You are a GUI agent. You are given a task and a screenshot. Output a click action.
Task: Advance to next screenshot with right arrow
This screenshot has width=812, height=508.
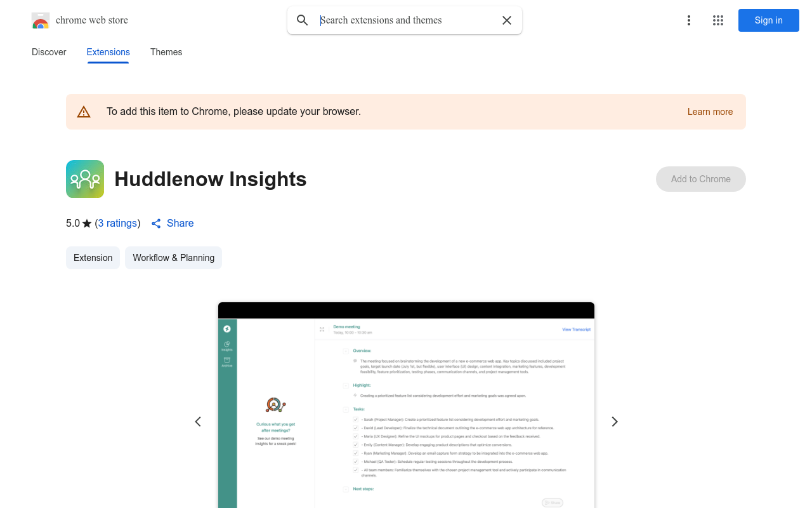pos(614,422)
